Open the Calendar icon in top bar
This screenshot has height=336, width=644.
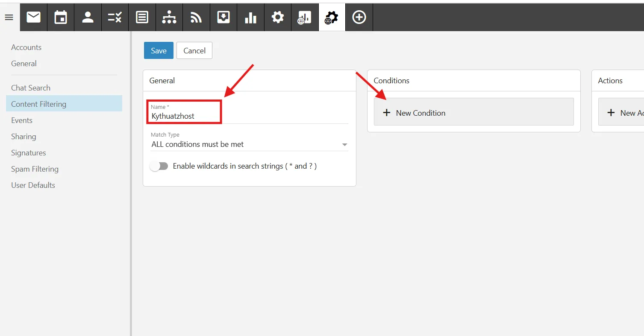point(61,17)
